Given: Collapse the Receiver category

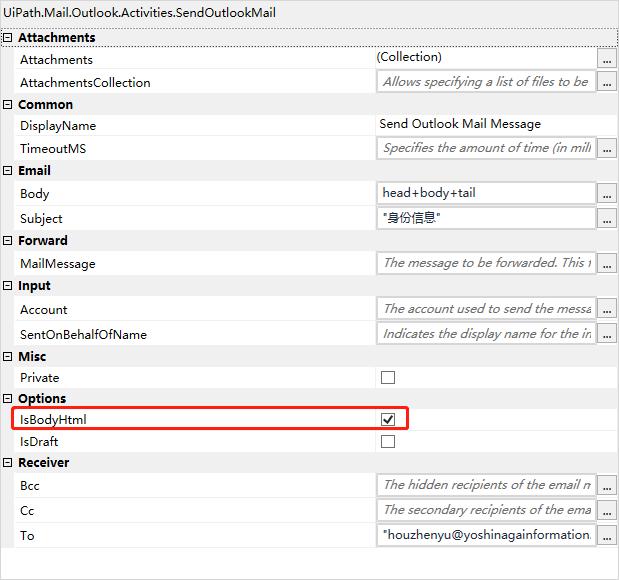Looking at the screenshot, I should tap(8, 462).
